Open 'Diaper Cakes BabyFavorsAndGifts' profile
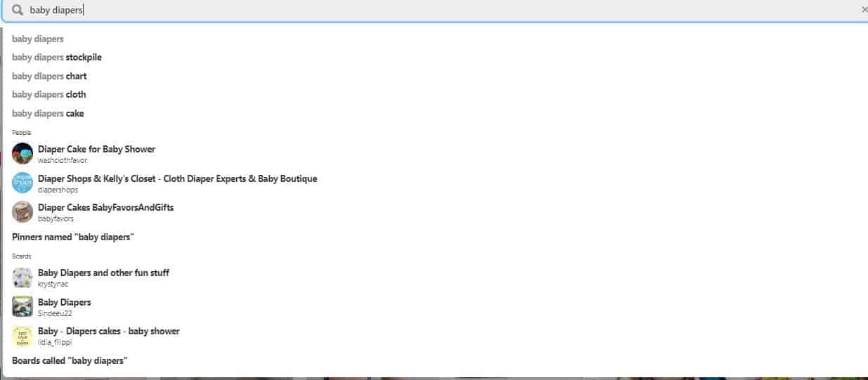Image resolution: width=868 pixels, height=380 pixels. click(x=105, y=207)
